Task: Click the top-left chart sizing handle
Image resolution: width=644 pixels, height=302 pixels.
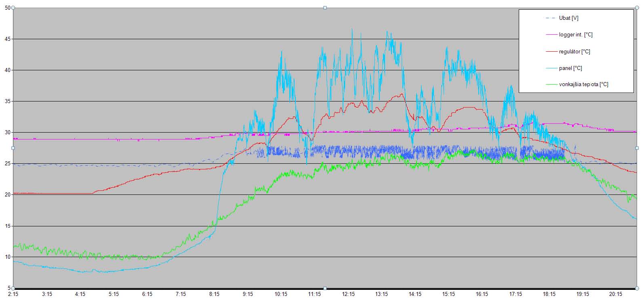Action: 13,8
